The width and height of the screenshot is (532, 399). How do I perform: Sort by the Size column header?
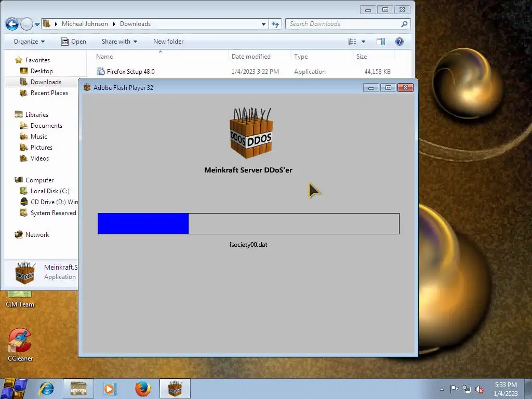362,57
